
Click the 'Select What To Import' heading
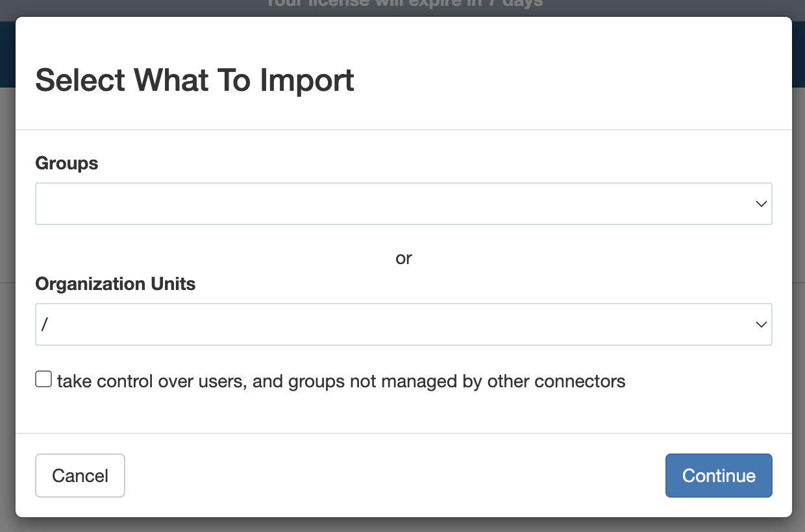click(x=195, y=80)
